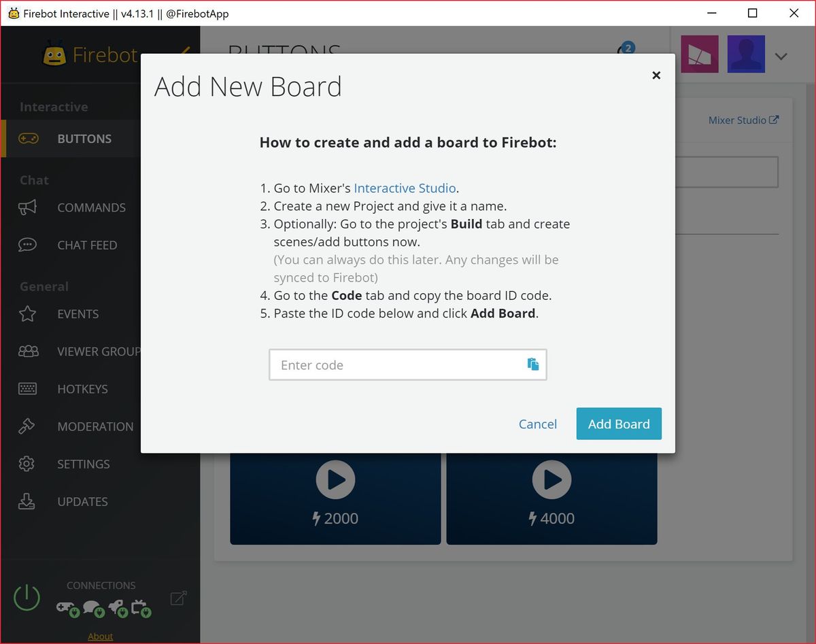Screen dimensions: 816x644
Task: Toggle the interactive gamepad connection indicator
Action: 67,609
